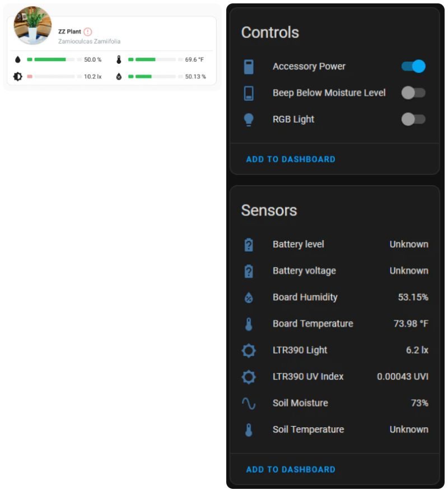
Task: Add Sensors card to the dashboard
Action: tap(291, 470)
